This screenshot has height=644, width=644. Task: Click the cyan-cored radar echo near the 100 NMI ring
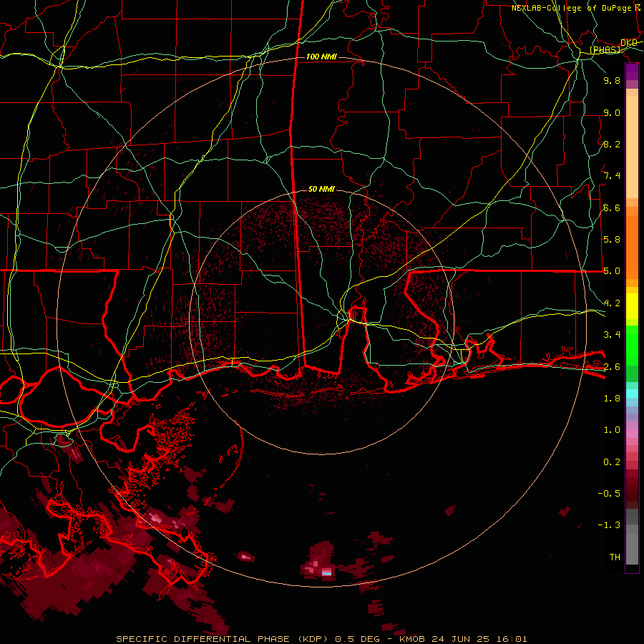click(x=326, y=572)
